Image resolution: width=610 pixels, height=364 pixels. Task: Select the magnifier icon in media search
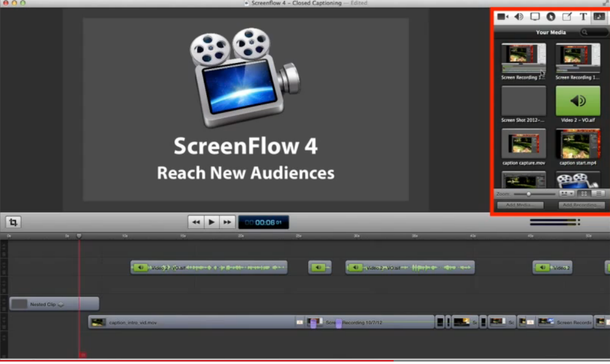tap(585, 32)
